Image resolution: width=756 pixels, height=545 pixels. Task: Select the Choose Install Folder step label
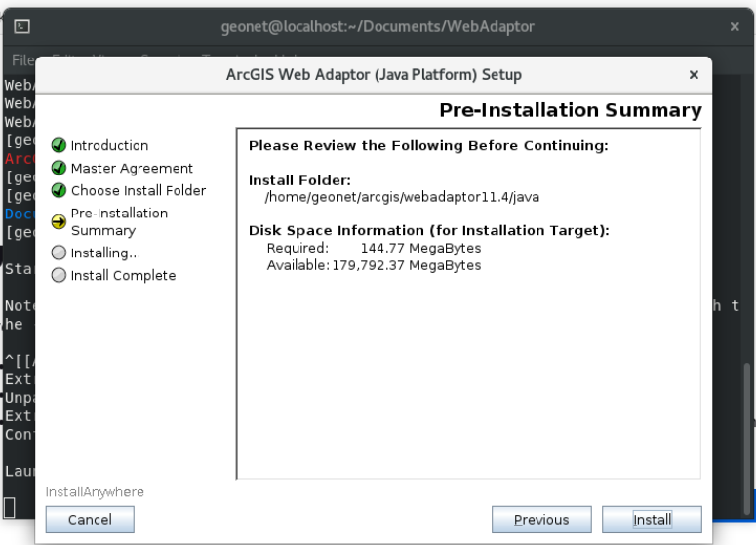point(139,191)
